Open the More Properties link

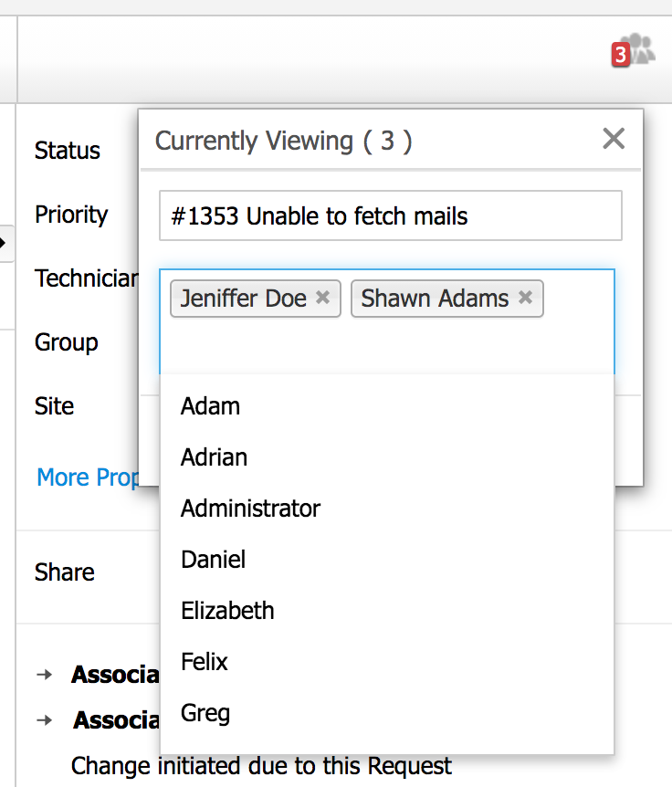[x=88, y=477]
